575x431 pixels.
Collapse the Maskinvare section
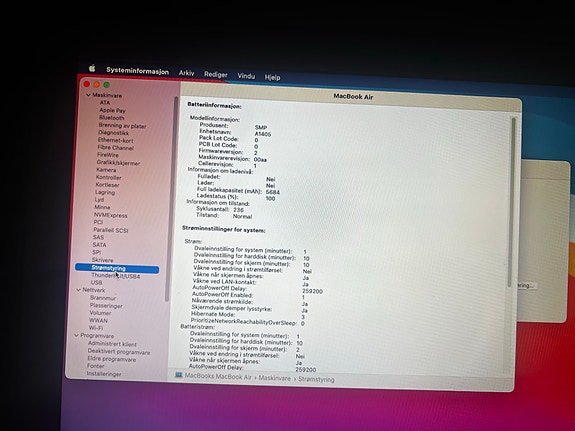pyautogui.click(x=88, y=95)
